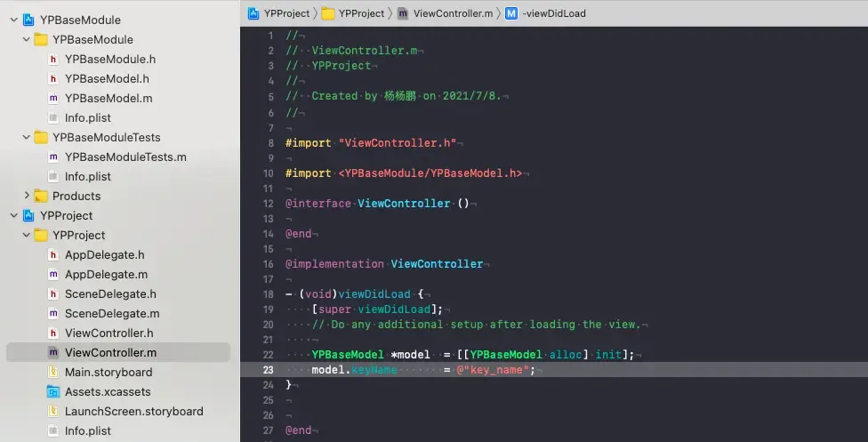Expand the Products folder
Screen dimensions: 868x442
(27, 197)
